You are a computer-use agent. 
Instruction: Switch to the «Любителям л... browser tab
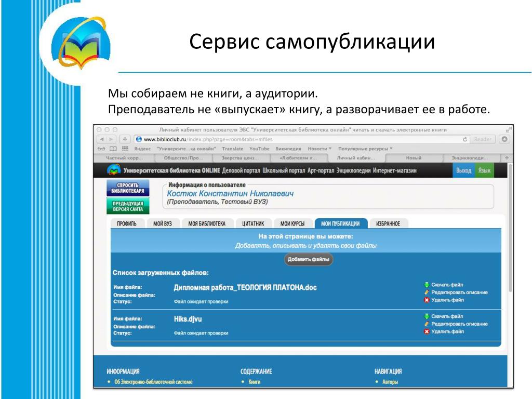coord(298,158)
